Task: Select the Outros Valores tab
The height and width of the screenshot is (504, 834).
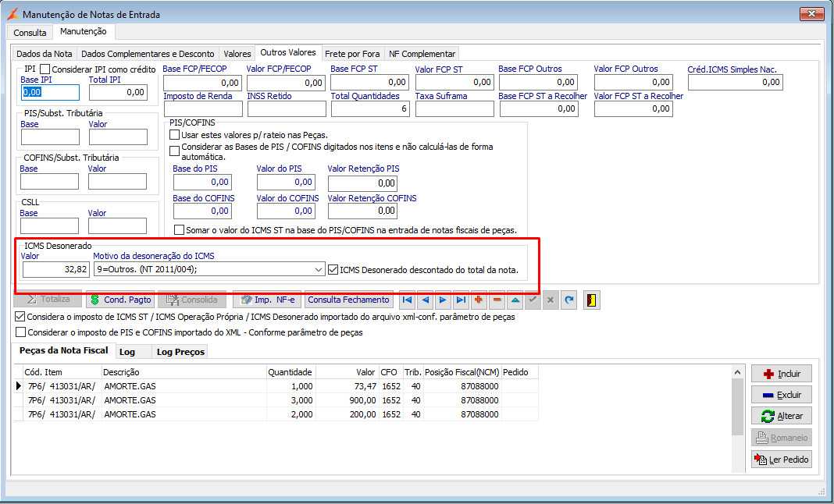Action: pyautogui.click(x=288, y=52)
